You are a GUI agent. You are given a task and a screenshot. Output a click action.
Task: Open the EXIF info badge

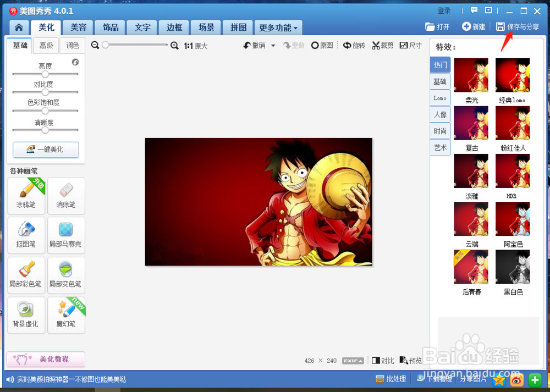pyautogui.click(x=353, y=361)
